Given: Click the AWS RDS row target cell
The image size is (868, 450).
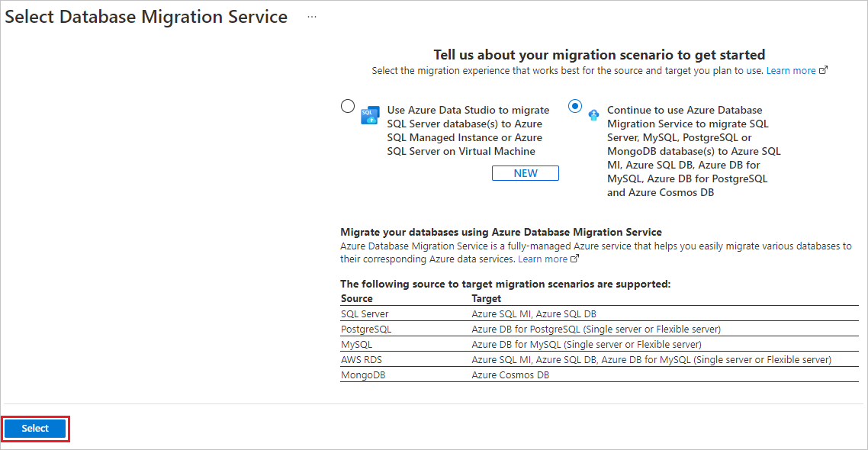Looking at the screenshot, I should click(651, 360).
